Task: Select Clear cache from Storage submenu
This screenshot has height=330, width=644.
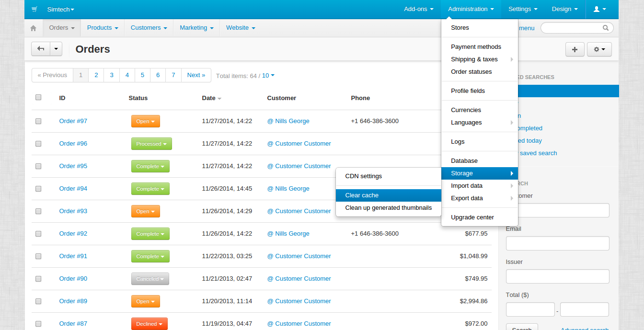Action: pyautogui.click(x=362, y=195)
